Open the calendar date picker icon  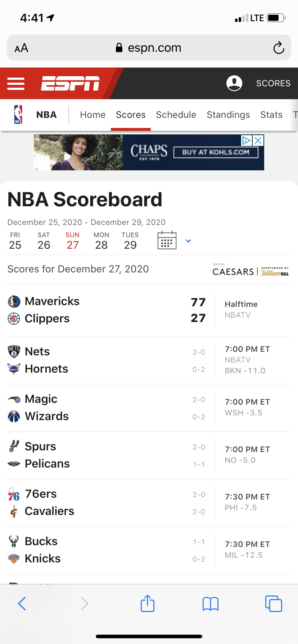(167, 240)
